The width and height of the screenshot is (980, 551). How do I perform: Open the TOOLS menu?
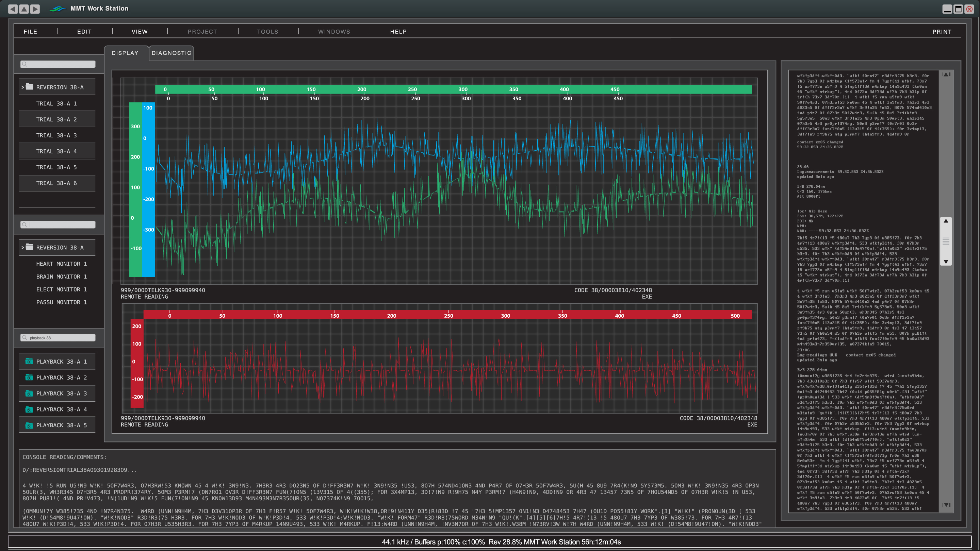point(267,32)
